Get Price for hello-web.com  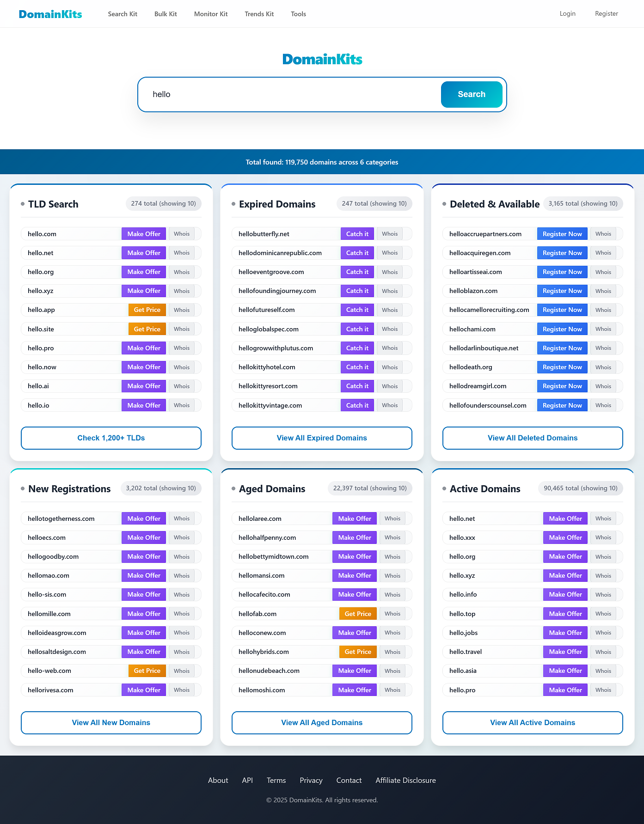pos(147,671)
